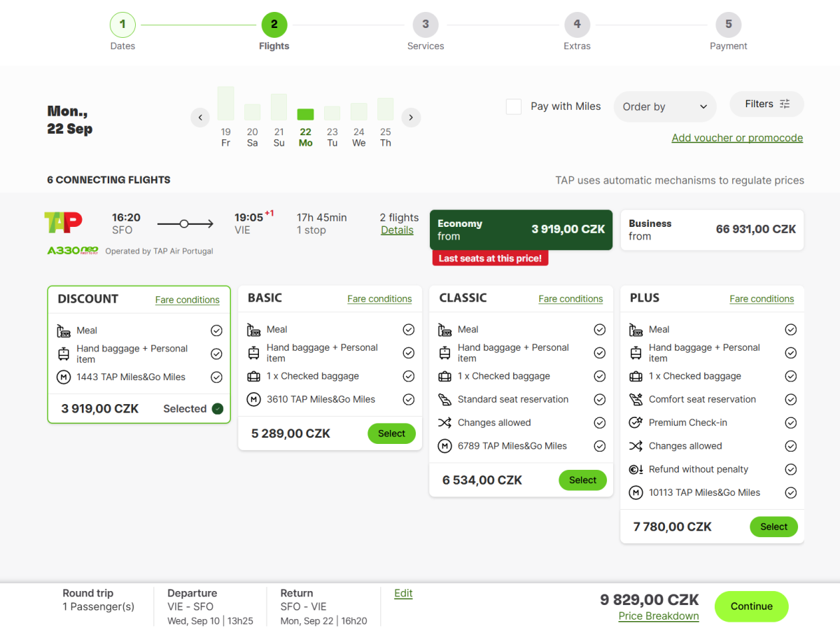This screenshot has width=840, height=633.
Task: Click the Refund without penalty icon
Action: pos(636,470)
